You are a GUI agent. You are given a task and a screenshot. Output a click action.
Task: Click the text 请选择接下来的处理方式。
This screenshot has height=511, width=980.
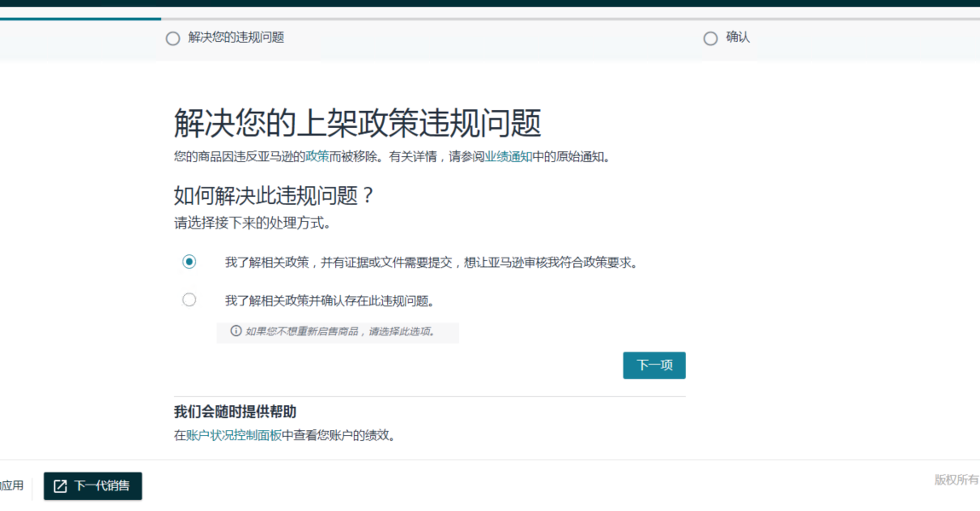253,224
